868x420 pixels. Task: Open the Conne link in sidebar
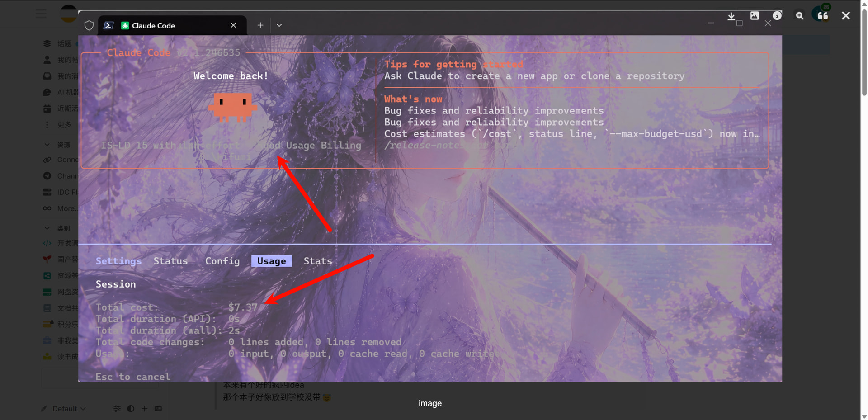pyautogui.click(x=60, y=160)
